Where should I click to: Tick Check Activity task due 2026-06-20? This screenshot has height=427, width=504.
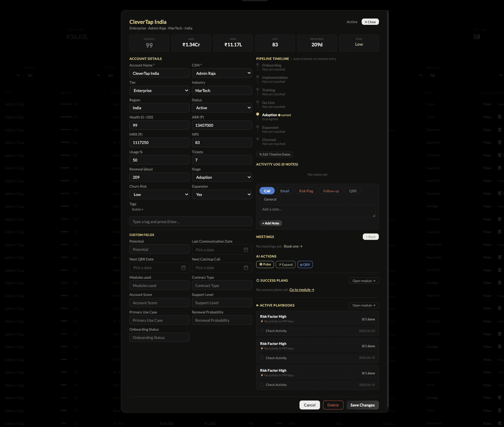click(x=262, y=331)
